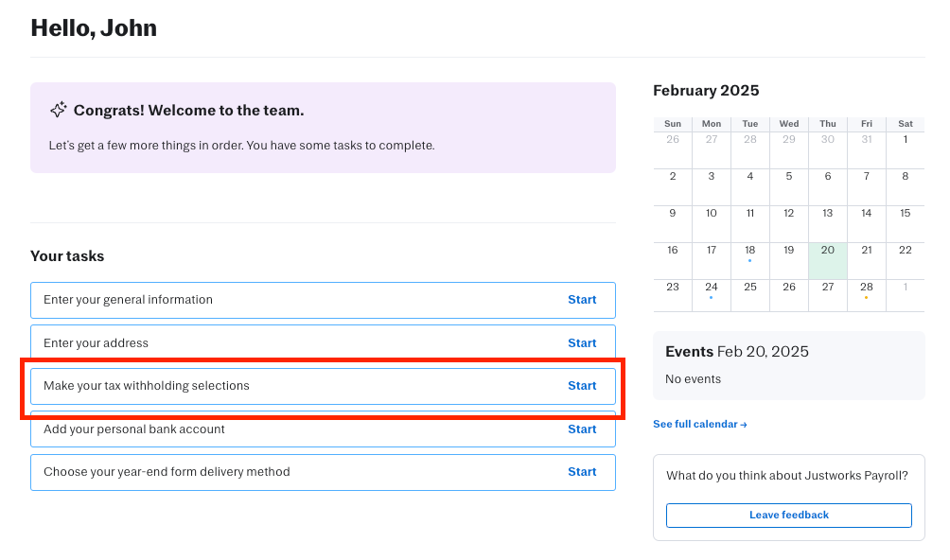Start the tax withholding selections task
950x560 pixels.
[x=581, y=386]
